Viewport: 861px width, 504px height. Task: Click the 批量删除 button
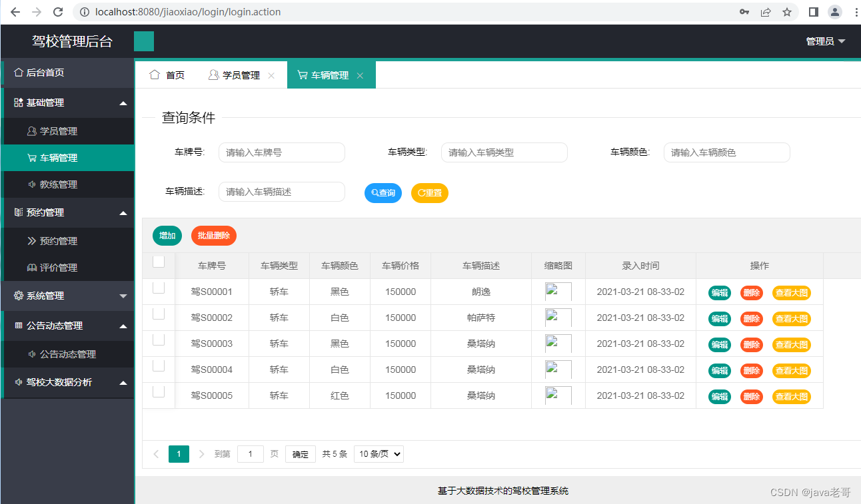(x=213, y=236)
